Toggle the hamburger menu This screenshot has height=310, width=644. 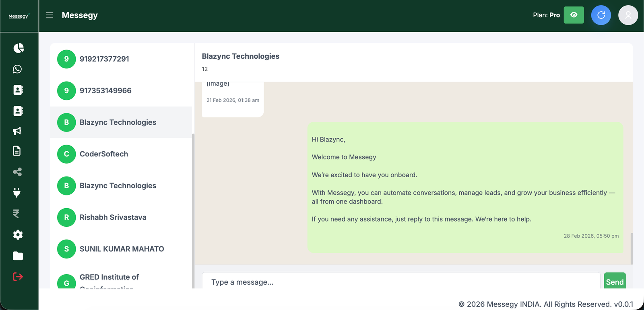click(50, 15)
